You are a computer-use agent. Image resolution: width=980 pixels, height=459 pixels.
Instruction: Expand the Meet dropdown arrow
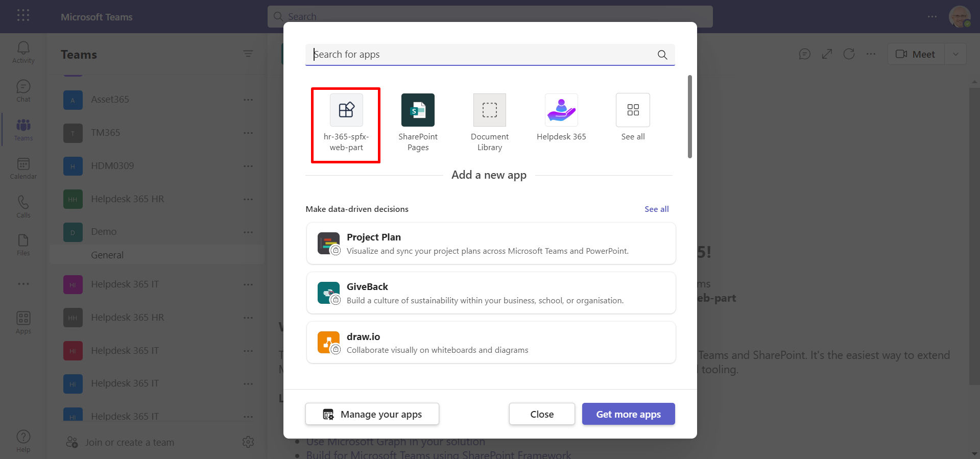[955, 54]
